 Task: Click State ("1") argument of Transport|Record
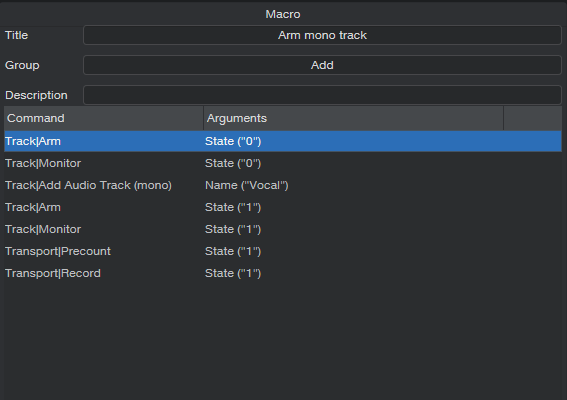point(233,273)
